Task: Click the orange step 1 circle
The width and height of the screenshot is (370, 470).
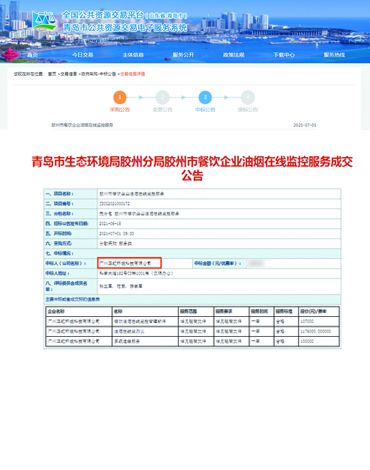Action: [120, 97]
